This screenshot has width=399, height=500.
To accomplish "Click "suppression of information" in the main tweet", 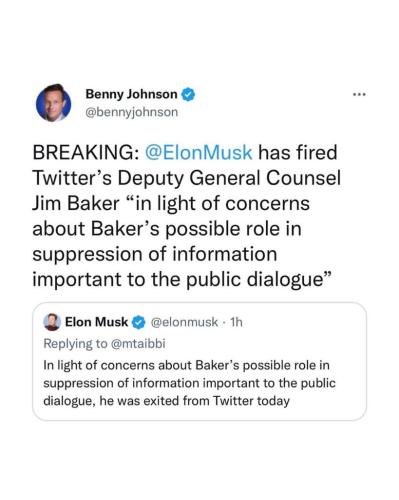I will (x=155, y=255).
